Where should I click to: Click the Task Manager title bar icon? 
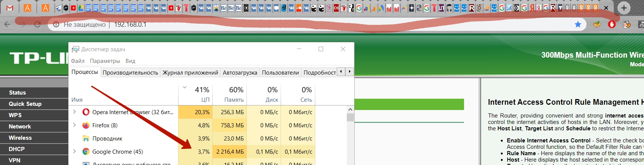point(76,49)
